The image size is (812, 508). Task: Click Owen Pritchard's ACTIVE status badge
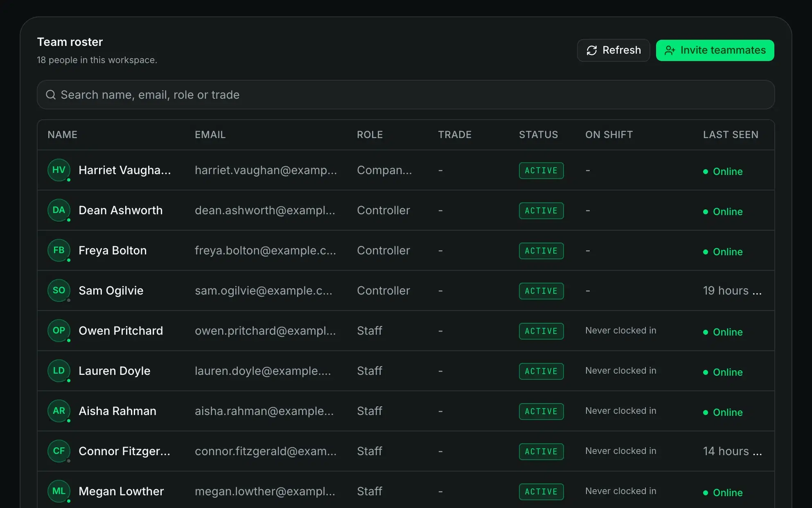[x=541, y=331]
